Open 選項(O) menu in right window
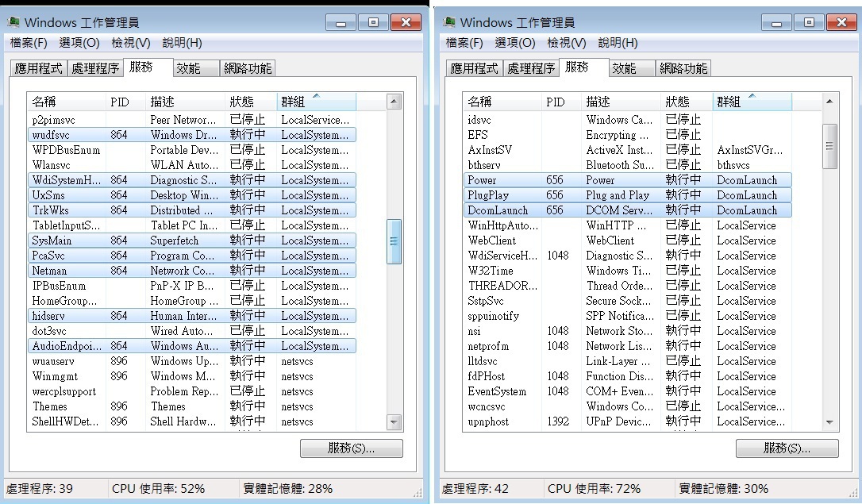The image size is (862, 504). (515, 42)
